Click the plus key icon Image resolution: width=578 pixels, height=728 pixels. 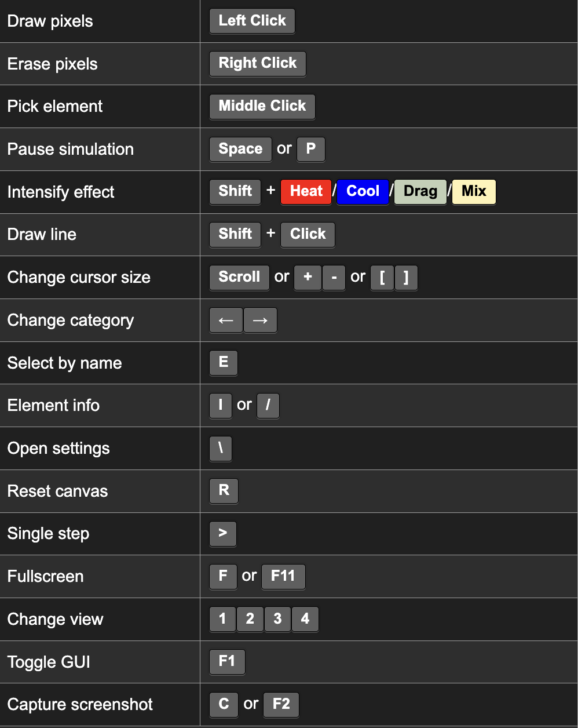coord(308,277)
